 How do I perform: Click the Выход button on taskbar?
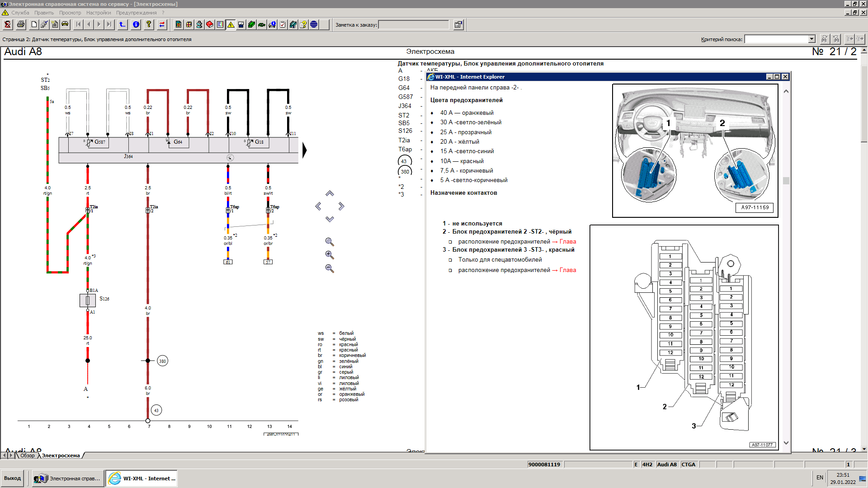pos(13,478)
